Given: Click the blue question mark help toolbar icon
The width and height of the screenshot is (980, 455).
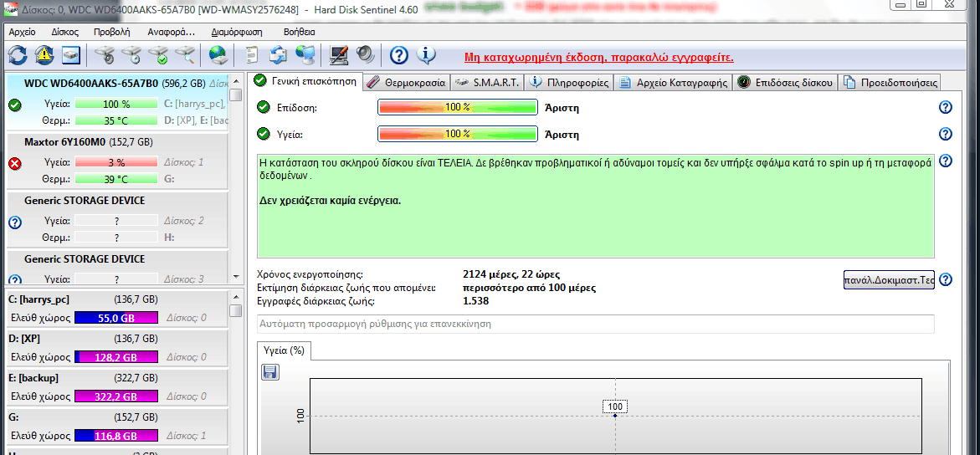Looking at the screenshot, I should point(398,56).
